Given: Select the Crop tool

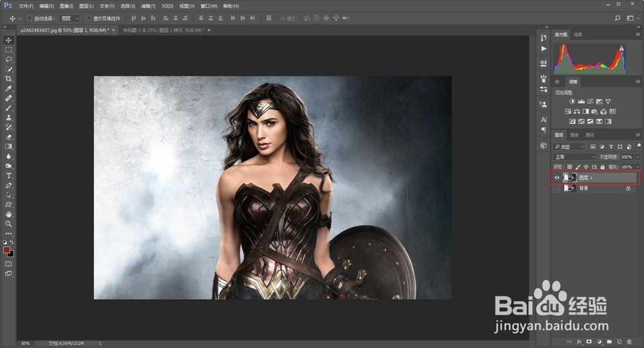Looking at the screenshot, I should tap(8, 78).
